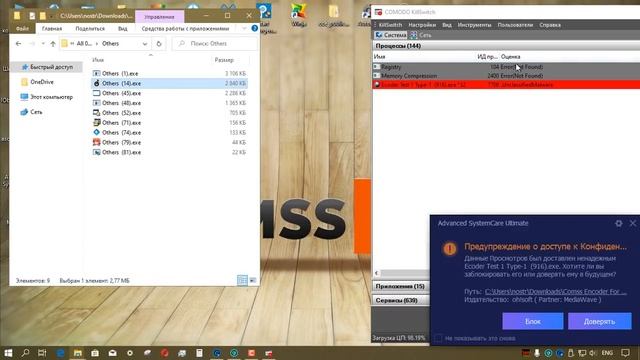This screenshot has width=640, height=360.
Task: Open the Action Center notifications icon
Action: click(x=625, y=353)
